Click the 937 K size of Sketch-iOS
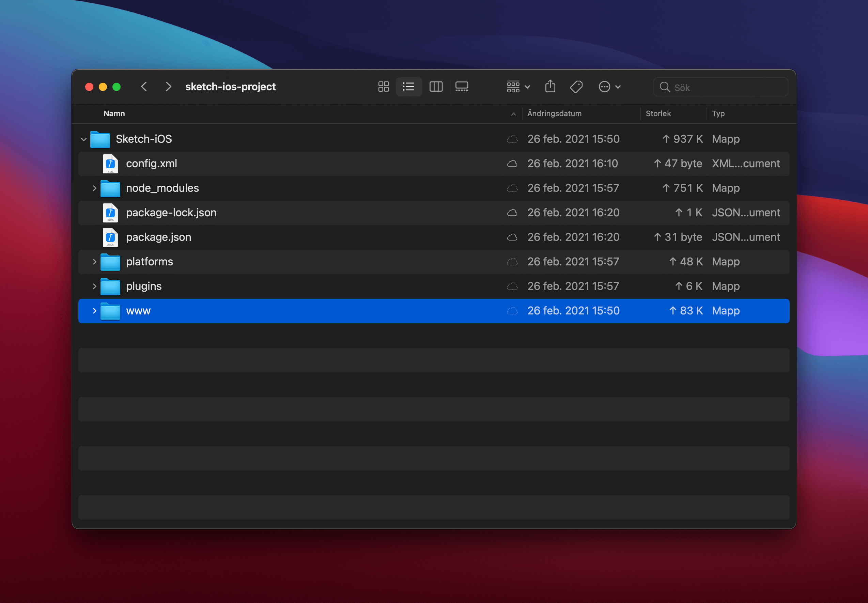This screenshot has height=603, width=868. [683, 139]
